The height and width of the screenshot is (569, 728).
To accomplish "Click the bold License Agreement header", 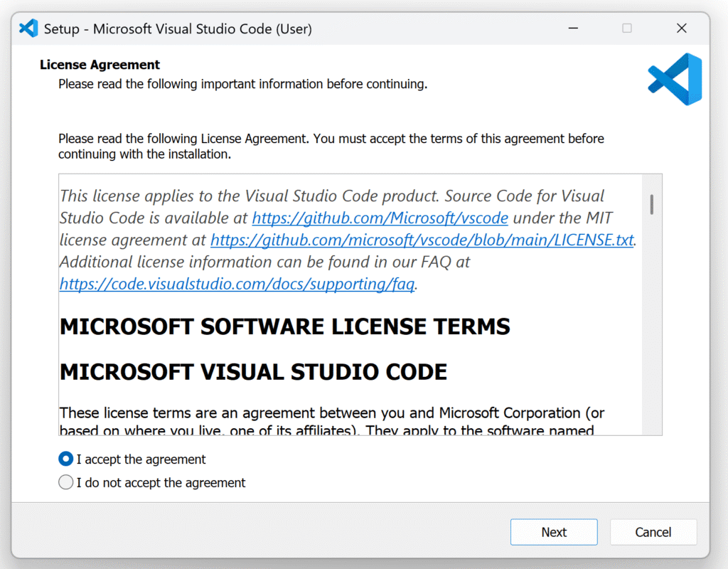I will coord(100,65).
